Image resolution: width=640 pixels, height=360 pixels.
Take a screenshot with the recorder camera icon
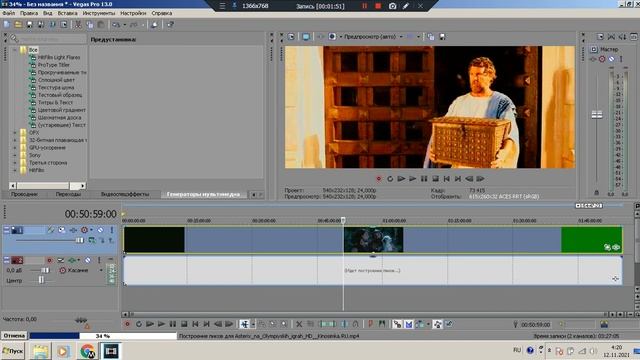pos(392,6)
